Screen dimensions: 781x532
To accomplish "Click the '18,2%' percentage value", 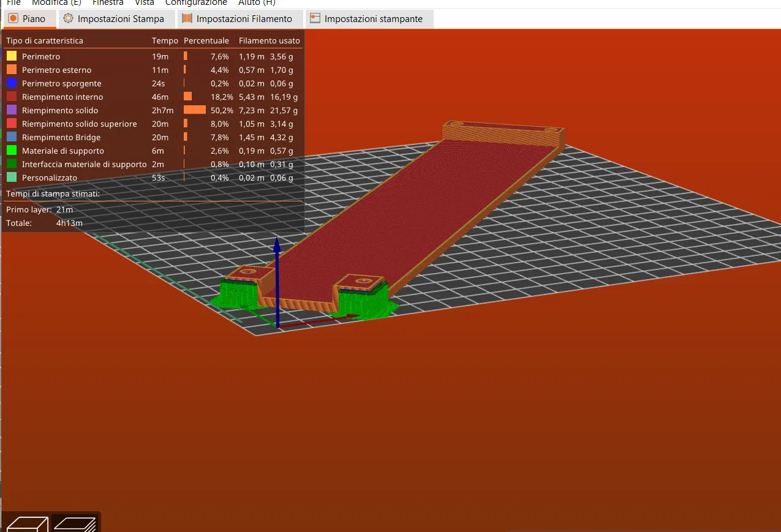I will 222,97.
